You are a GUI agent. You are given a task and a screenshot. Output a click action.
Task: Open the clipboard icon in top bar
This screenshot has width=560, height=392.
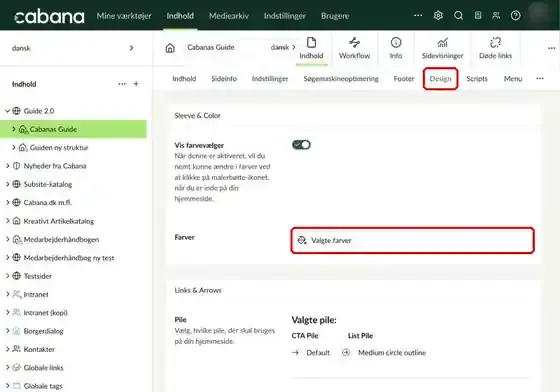coord(478,15)
